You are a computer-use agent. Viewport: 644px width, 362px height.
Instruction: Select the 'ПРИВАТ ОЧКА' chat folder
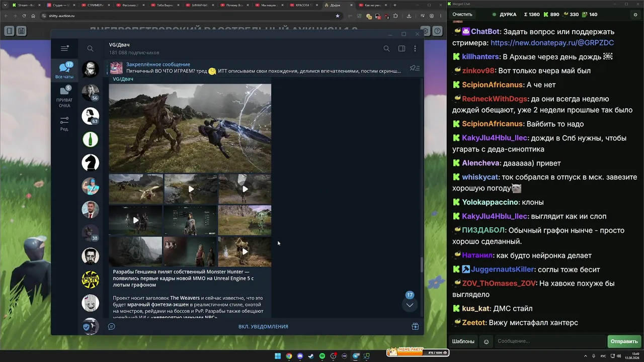pyautogui.click(x=64, y=97)
